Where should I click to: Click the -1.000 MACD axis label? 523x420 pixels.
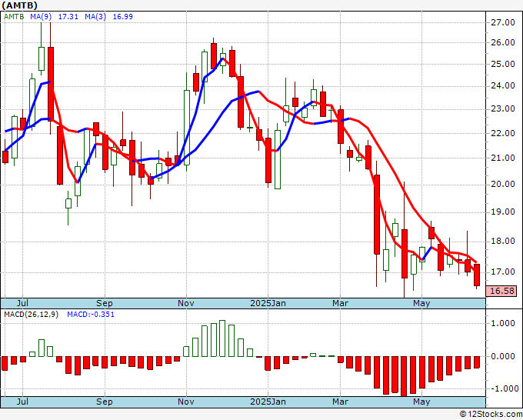pos(503,388)
